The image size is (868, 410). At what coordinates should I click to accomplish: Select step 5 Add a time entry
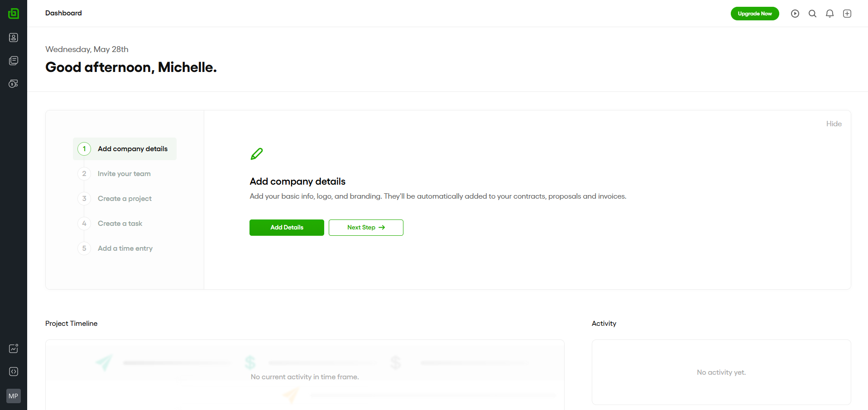click(x=125, y=248)
